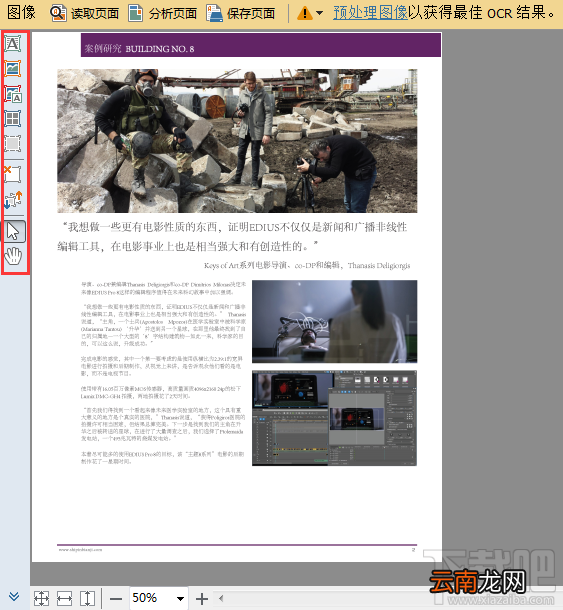Click 读取页面 read page button
This screenshot has height=610, width=563.
tap(84, 13)
